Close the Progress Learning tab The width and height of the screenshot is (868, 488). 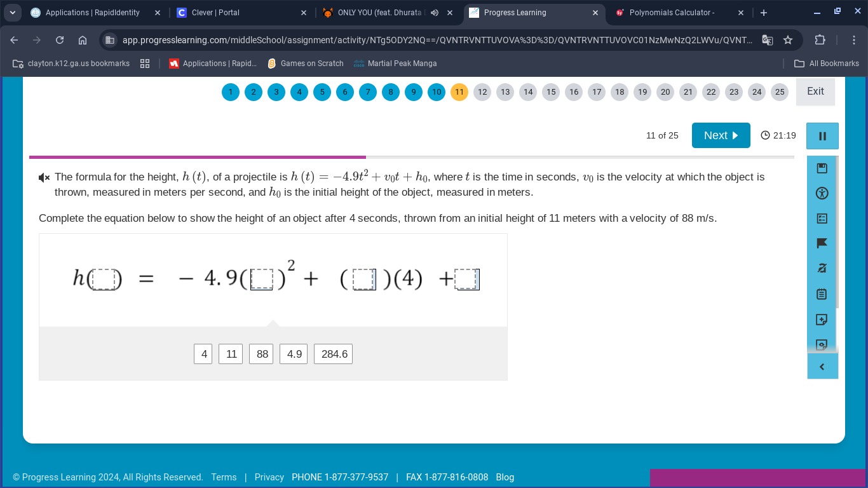(x=595, y=13)
